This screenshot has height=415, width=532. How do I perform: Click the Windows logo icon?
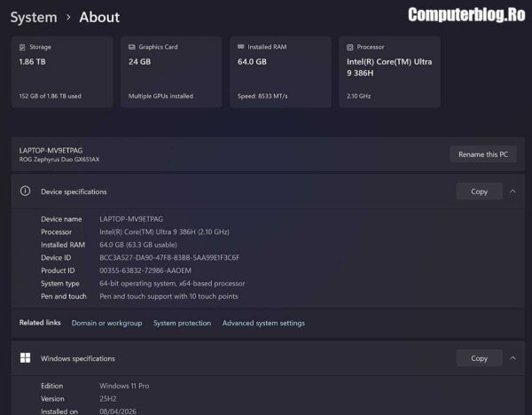pos(25,357)
